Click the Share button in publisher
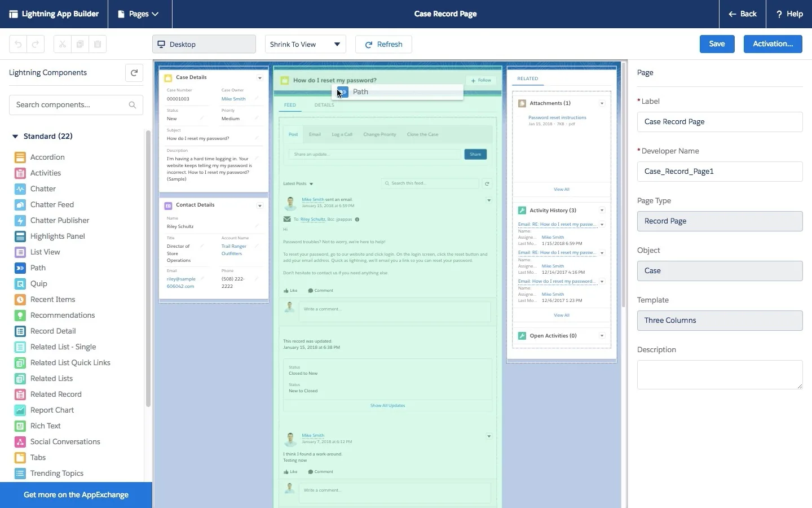The width and height of the screenshot is (812, 508). [x=475, y=154]
